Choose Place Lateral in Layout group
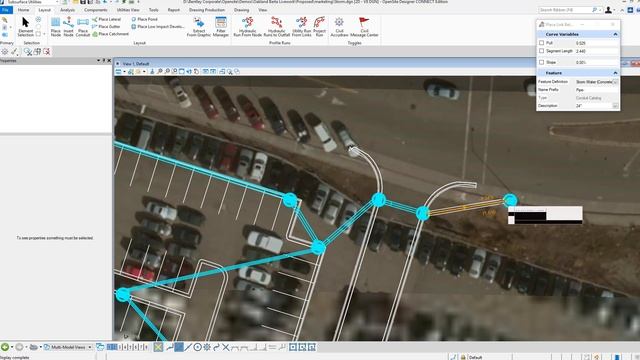 pyautogui.click(x=107, y=19)
